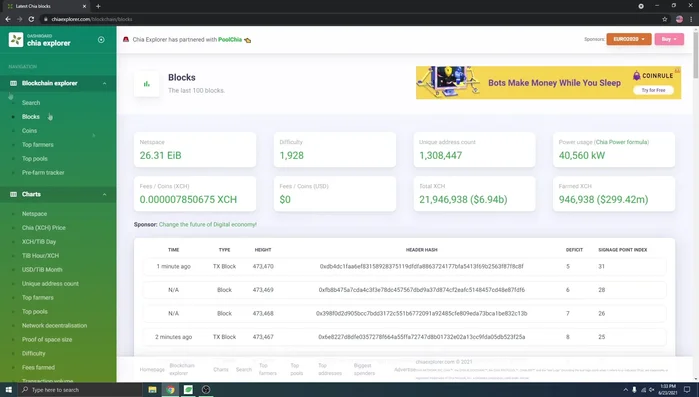Open header hash of block 473,470
Image resolution: width=699 pixels, height=397 pixels.
pos(421,266)
